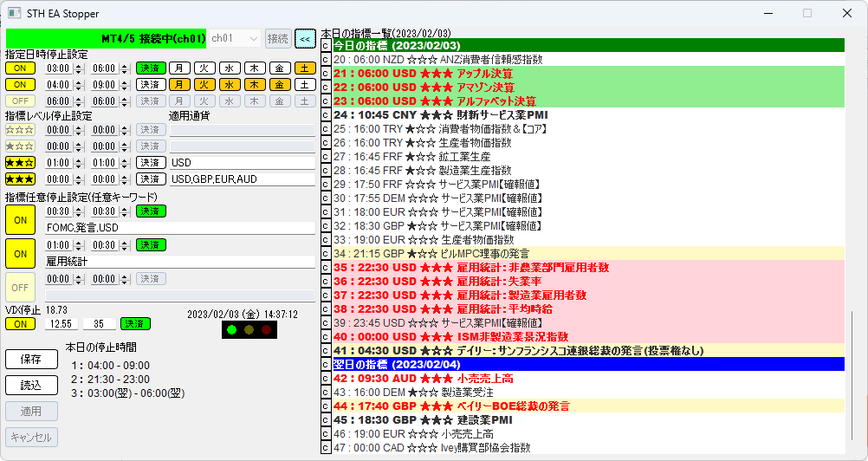Toggle 決済 for 雇用統計 keyword rule
Screen dimensions: 868x461
(x=151, y=245)
